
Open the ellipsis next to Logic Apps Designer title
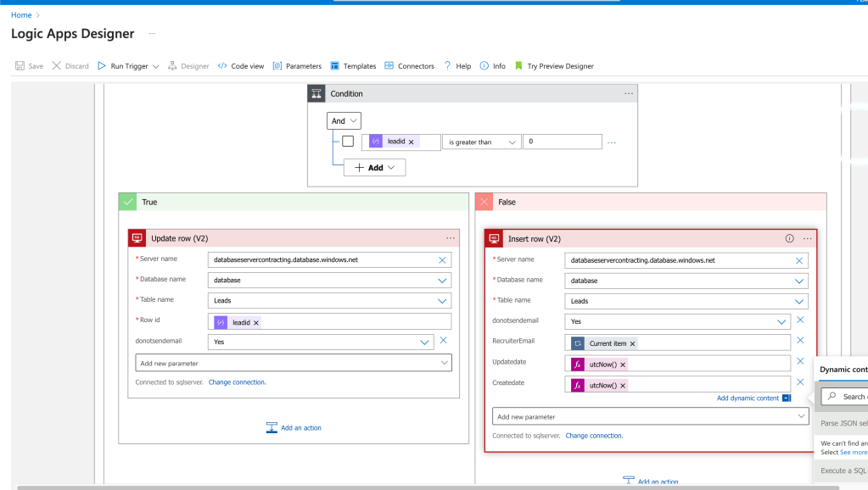click(x=152, y=34)
